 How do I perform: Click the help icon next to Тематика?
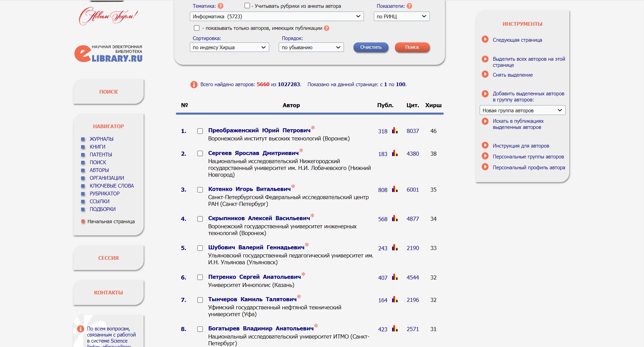(x=220, y=6)
